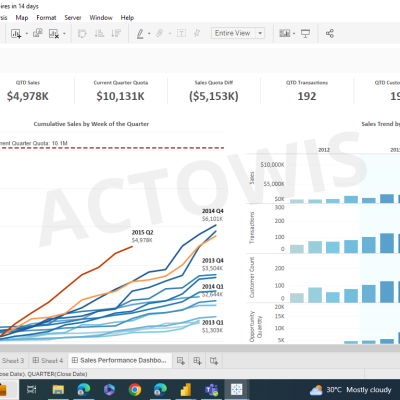400x400 pixels.
Task: Click the Tableau icon in the taskbar
Action: (x=237, y=389)
